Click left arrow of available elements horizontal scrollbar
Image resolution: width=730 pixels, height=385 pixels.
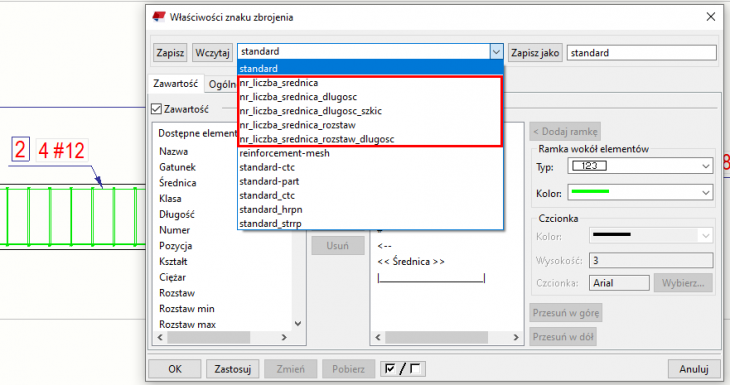[160, 337]
